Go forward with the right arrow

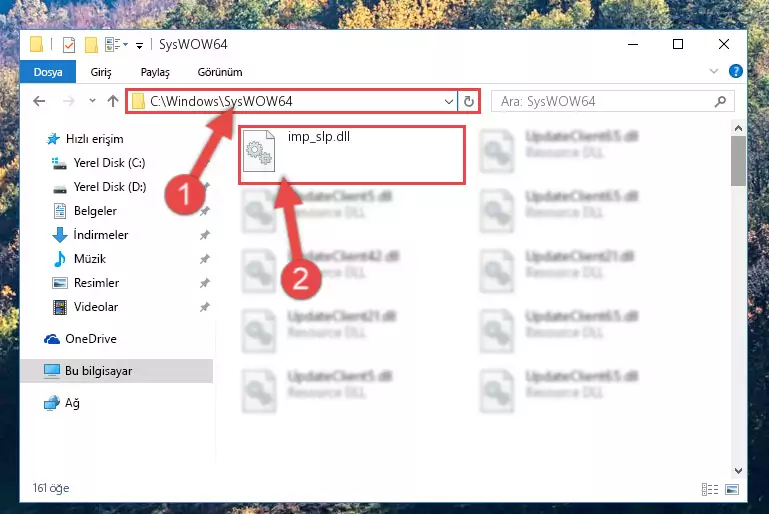pyautogui.click(x=69, y=102)
